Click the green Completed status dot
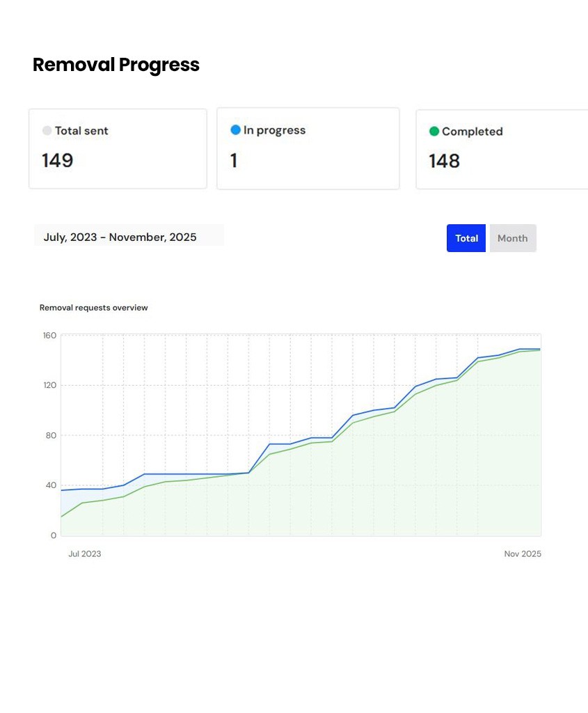 [x=434, y=132]
